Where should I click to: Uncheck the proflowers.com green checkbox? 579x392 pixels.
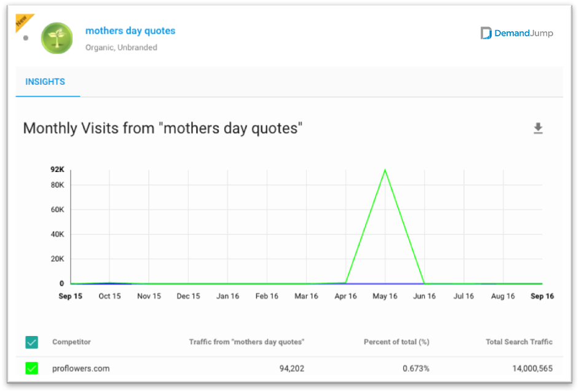click(x=32, y=368)
